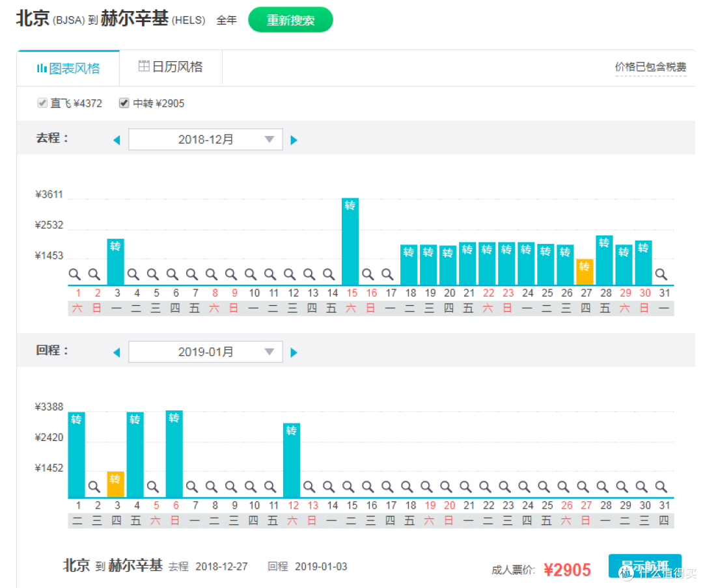Search return fares for January 26
Screen dimensions: 703x588
pos(563,487)
